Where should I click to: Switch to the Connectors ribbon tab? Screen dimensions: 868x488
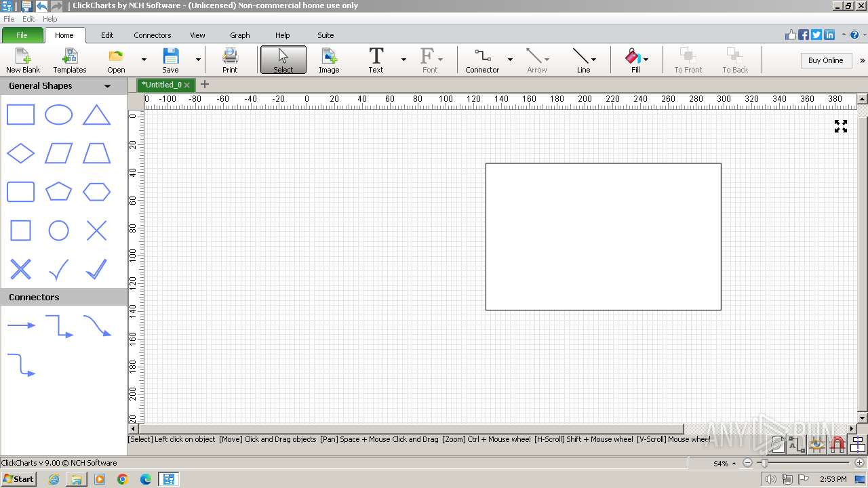pyautogui.click(x=153, y=35)
